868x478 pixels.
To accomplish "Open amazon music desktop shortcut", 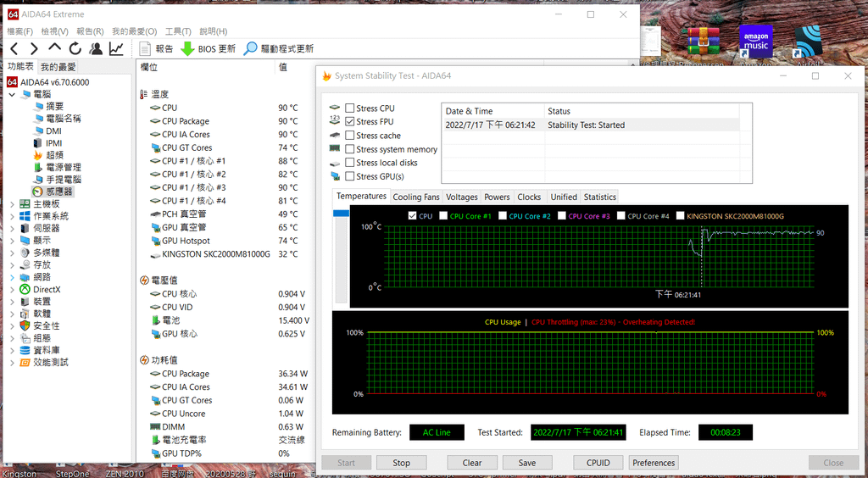I will click(755, 42).
